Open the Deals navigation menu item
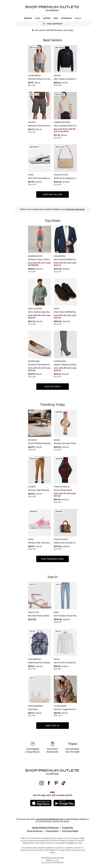The width and height of the screenshot is (105, 868). (x=78, y=18)
